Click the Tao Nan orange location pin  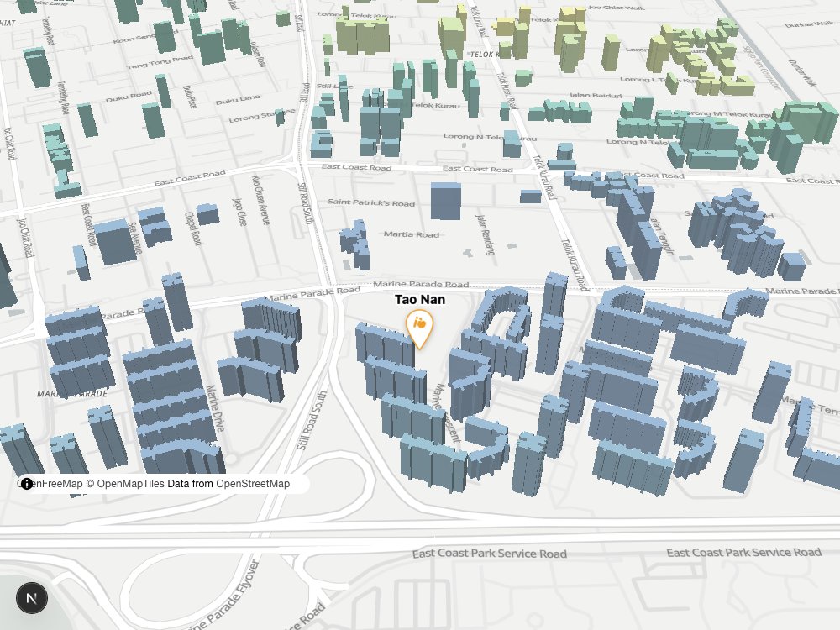[x=419, y=329]
